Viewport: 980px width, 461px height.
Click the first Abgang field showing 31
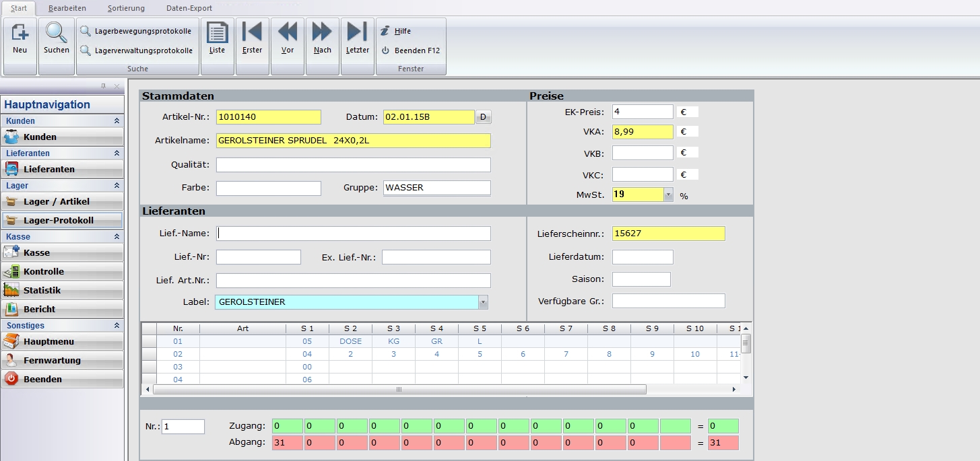pyautogui.click(x=287, y=443)
